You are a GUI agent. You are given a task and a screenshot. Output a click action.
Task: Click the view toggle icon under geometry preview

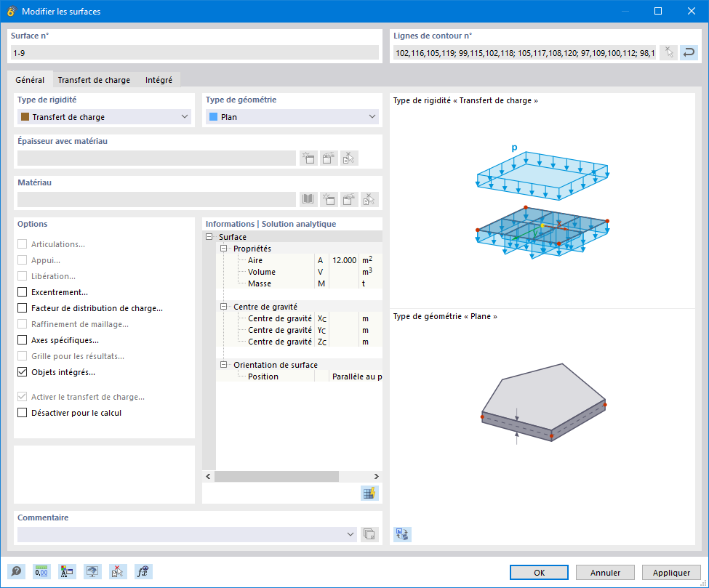(402, 534)
